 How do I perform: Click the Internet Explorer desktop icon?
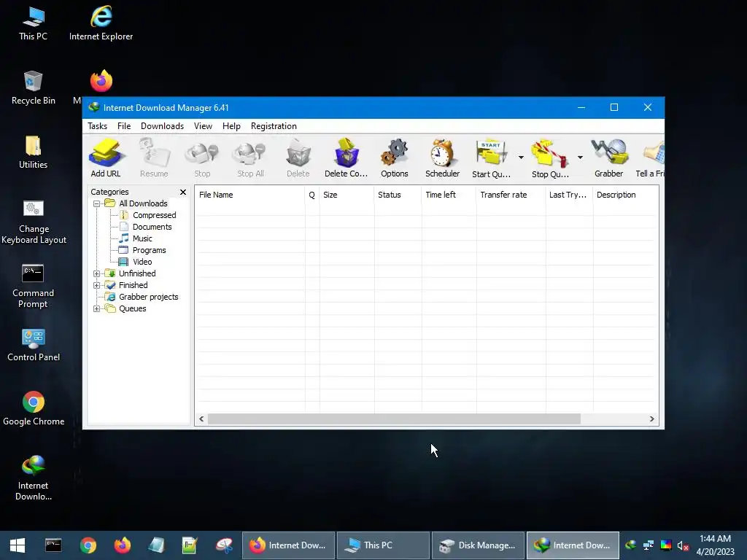[101, 23]
